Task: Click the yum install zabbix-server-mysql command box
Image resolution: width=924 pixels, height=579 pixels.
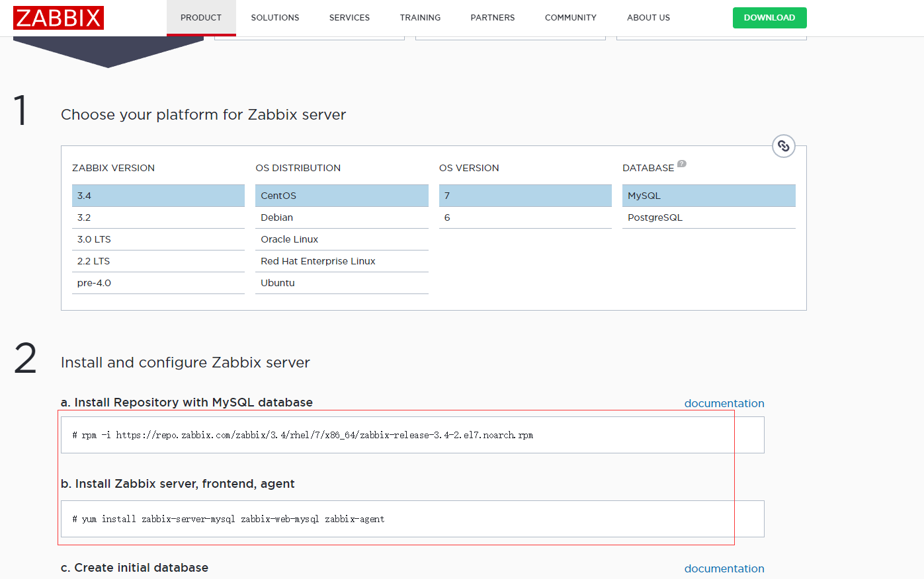Action: [413, 519]
